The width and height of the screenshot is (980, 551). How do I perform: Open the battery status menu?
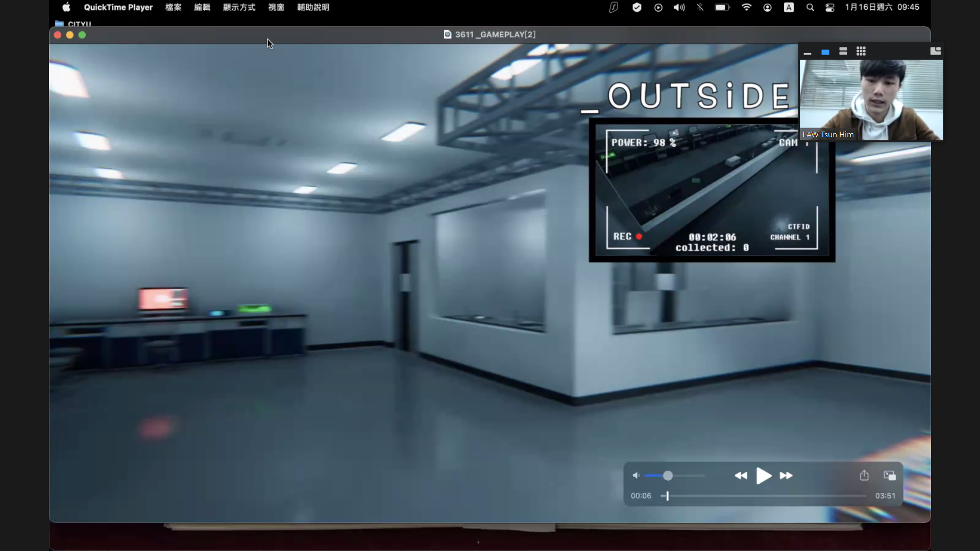[x=722, y=7]
